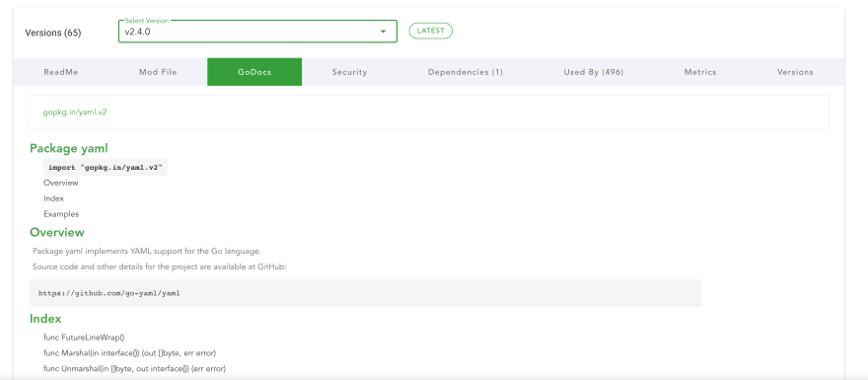Click the import "gopkg.in/yaml.v2" code snippet
The height and width of the screenshot is (380, 868).
tap(106, 167)
